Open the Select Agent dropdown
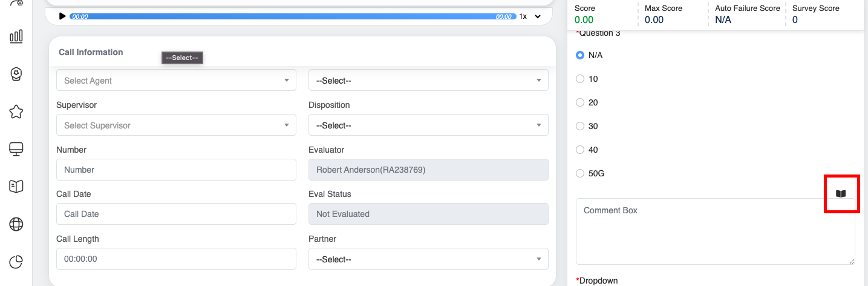The width and height of the screenshot is (868, 286). click(176, 81)
